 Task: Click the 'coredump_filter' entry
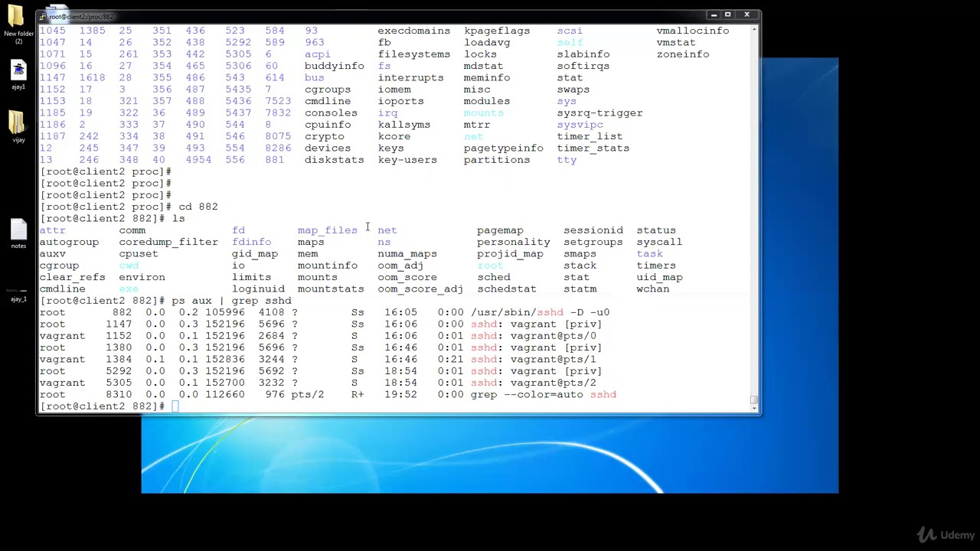click(x=168, y=242)
